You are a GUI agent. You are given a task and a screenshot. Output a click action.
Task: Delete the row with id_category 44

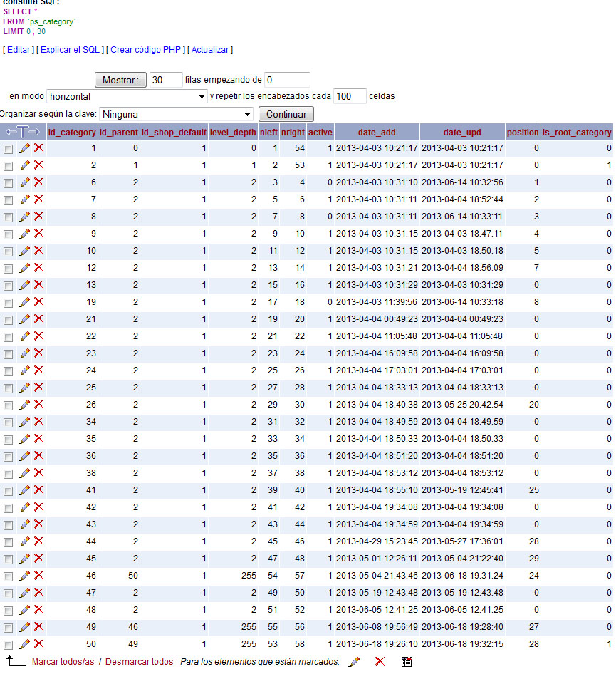pyautogui.click(x=38, y=541)
